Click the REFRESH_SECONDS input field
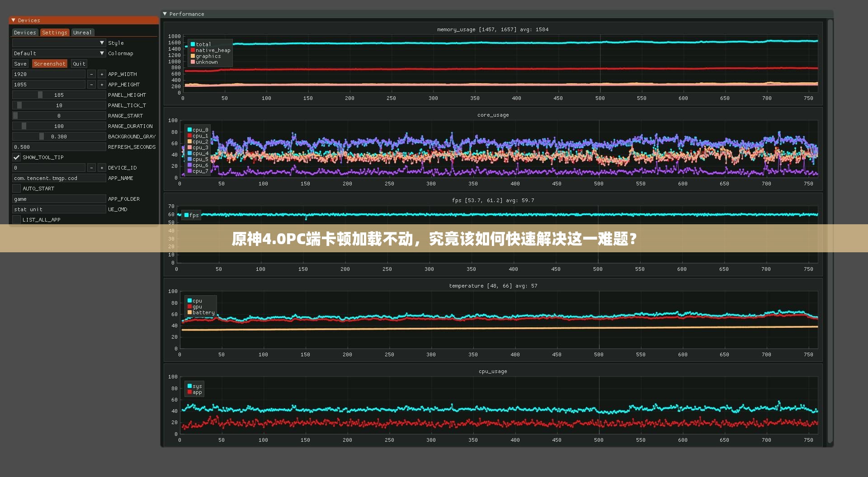 coord(59,147)
